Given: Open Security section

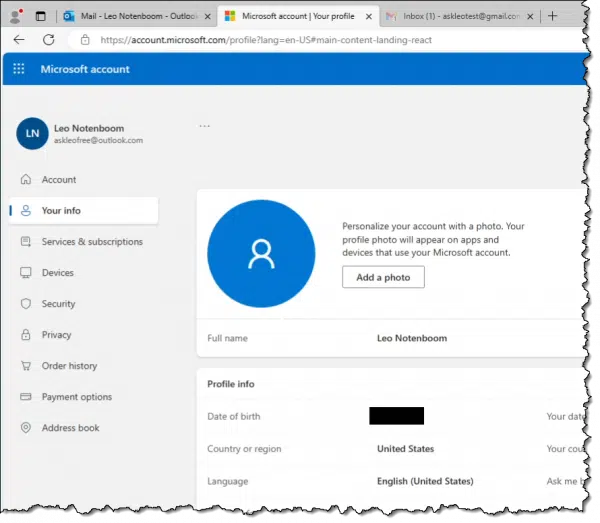Looking at the screenshot, I should click(x=59, y=304).
